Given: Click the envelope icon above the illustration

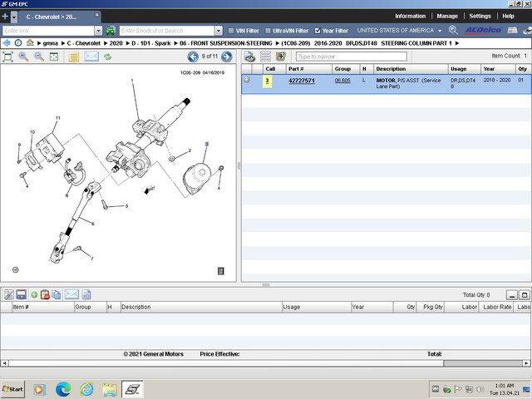Looking at the screenshot, I should pyautogui.click(x=91, y=57).
